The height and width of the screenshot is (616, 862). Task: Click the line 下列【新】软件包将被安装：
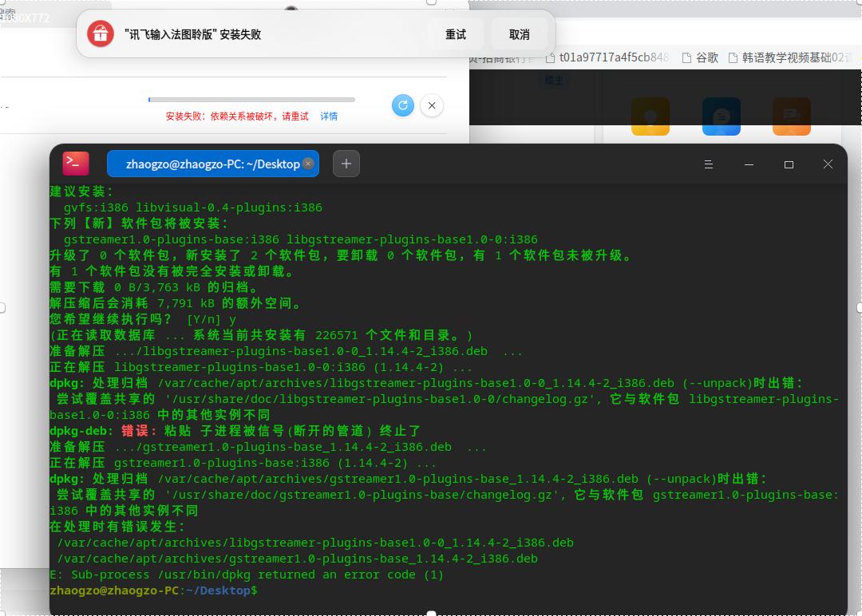click(139, 223)
